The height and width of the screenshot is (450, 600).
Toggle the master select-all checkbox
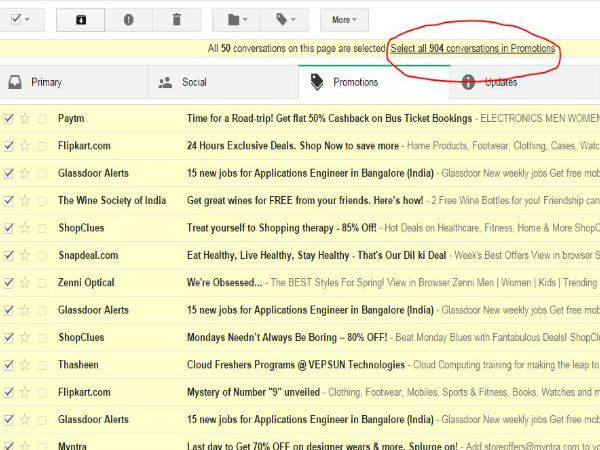[15, 19]
